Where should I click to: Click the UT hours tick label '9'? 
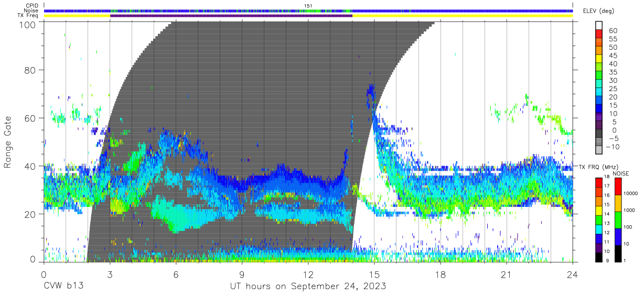(242, 274)
